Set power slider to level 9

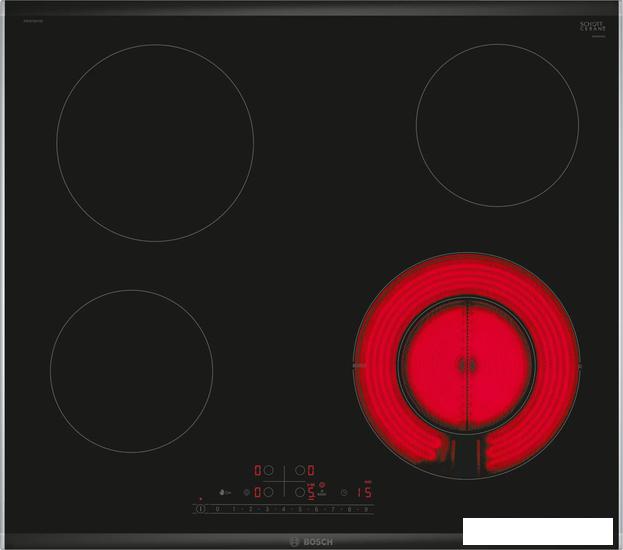tap(366, 509)
